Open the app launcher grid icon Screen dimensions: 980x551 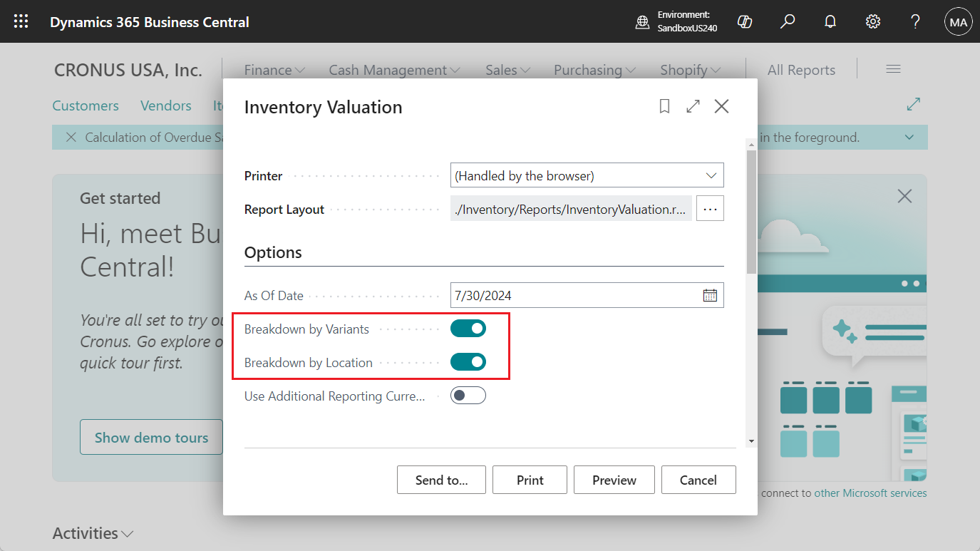[21, 21]
